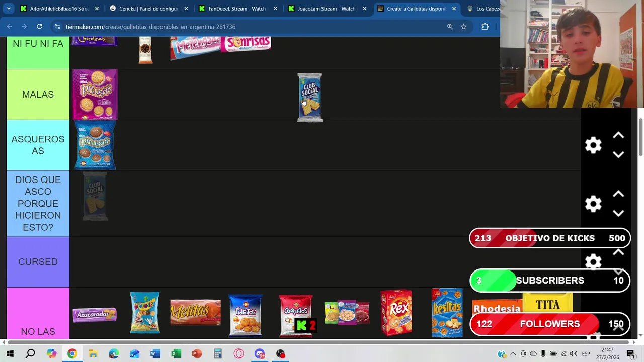Open Windows taskbar search

point(30,354)
